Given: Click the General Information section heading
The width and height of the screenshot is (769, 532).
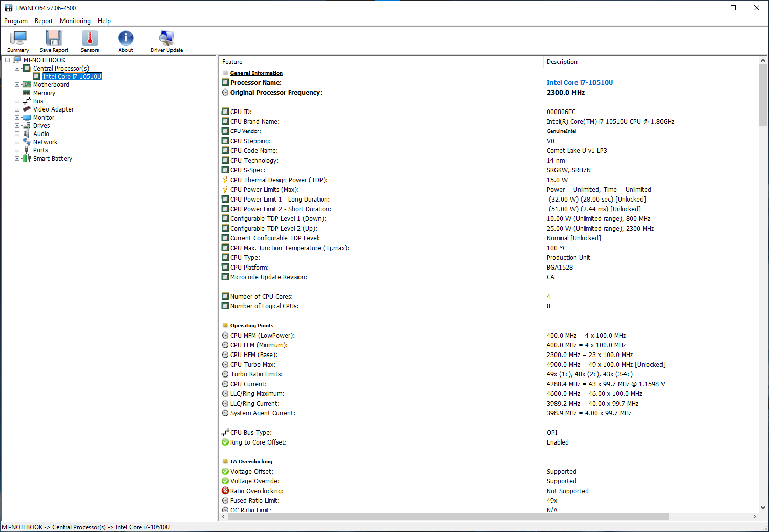Looking at the screenshot, I should tap(256, 73).
